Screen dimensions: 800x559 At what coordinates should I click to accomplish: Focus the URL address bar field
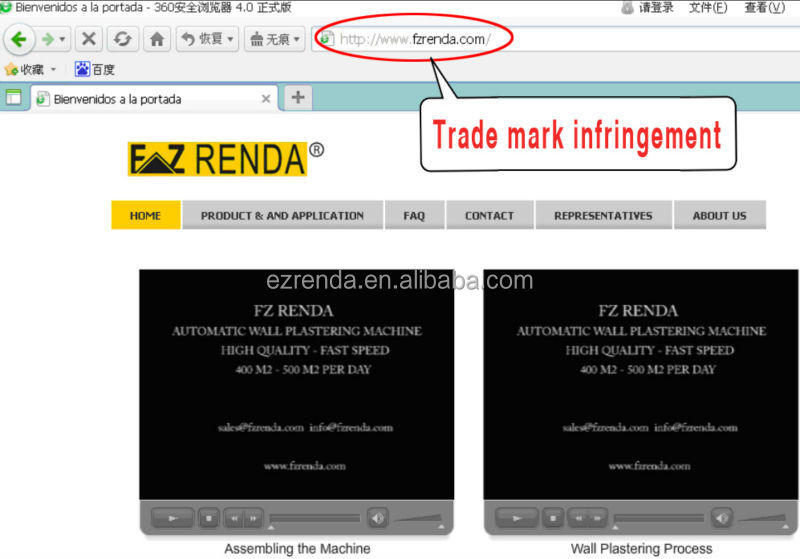coord(556,39)
